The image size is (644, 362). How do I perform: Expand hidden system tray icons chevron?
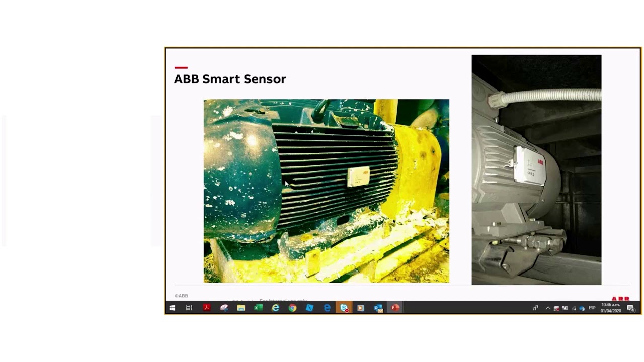[548, 308]
